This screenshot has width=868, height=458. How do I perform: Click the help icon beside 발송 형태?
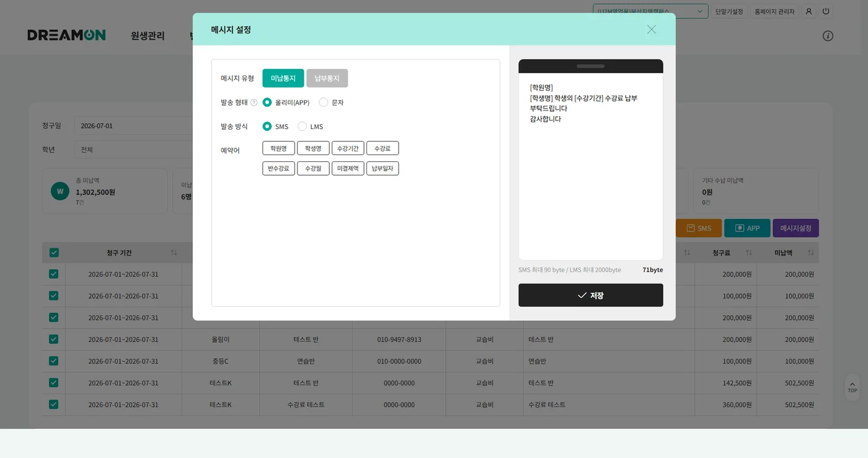254,102
